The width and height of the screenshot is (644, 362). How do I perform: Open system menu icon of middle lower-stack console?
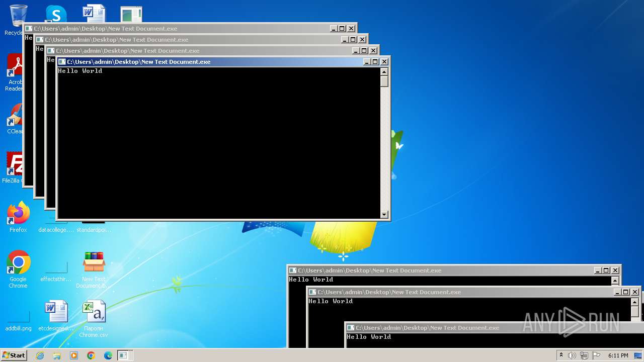(312, 292)
